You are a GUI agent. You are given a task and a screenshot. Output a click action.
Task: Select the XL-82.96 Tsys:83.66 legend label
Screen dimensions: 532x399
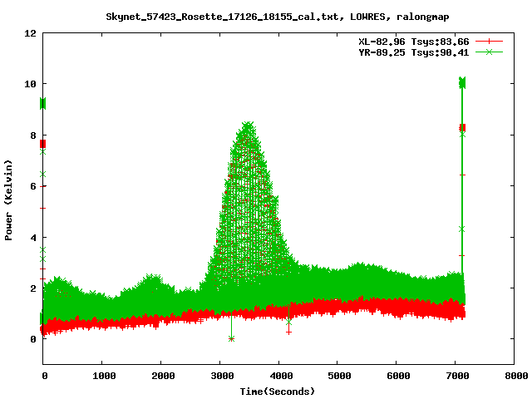[x=414, y=42]
